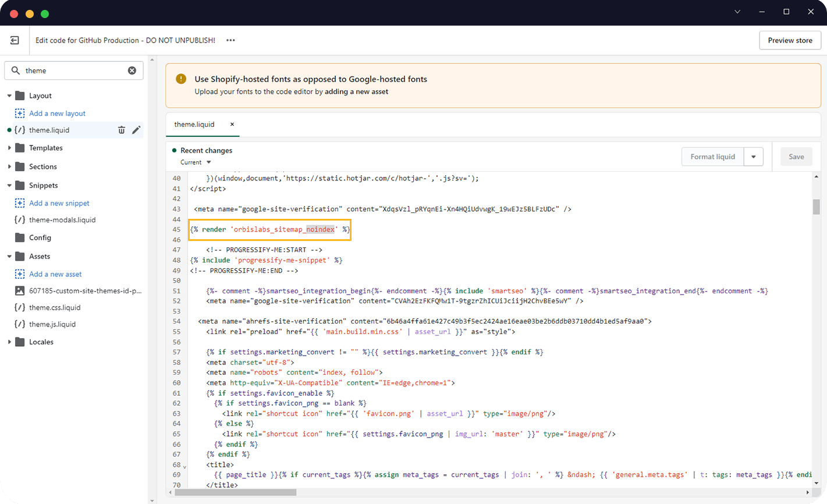Click the theme.js.liquid code file icon
The image size is (827, 504).
coord(20,324)
